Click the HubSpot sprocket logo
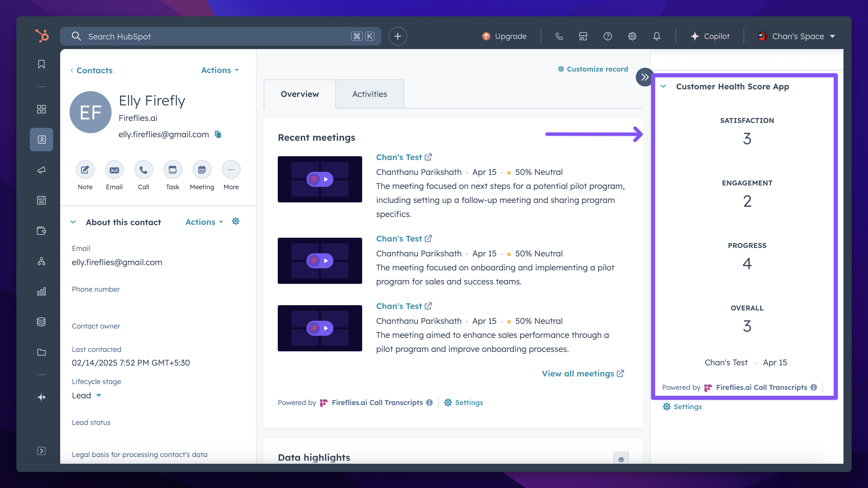Viewport: 868px width, 488px height. (42, 36)
